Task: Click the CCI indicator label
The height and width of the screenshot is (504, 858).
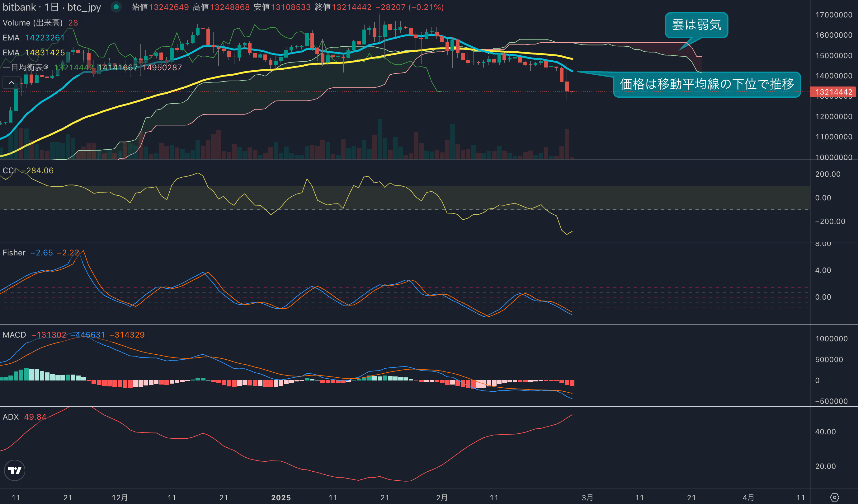Action: [x=9, y=170]
